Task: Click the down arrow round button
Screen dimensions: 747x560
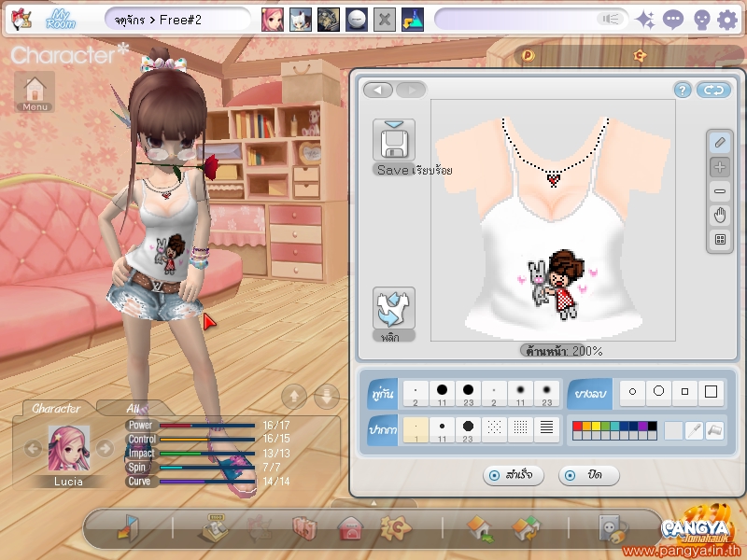Action: [x=327, y=396]
